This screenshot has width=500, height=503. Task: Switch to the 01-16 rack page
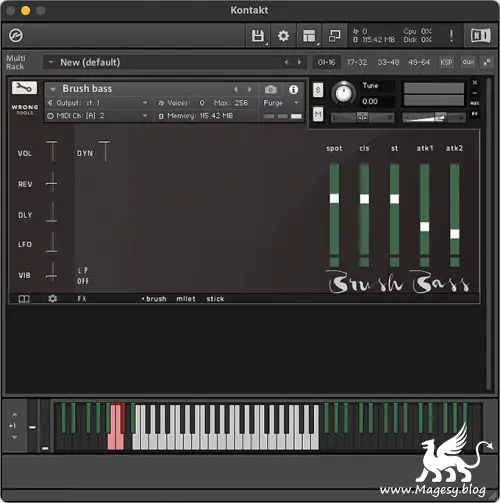[326, 62]
